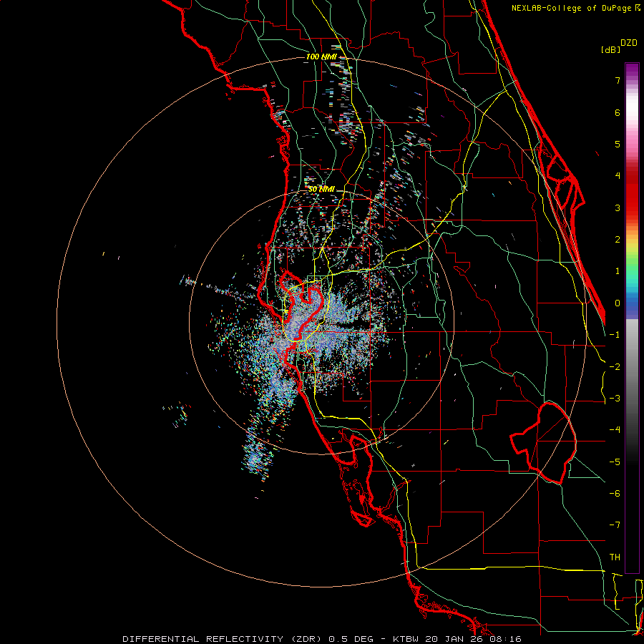This screenshot has height=644, width=644.
Task: Click the 6 value on the color scale
Action: [617, 112]
